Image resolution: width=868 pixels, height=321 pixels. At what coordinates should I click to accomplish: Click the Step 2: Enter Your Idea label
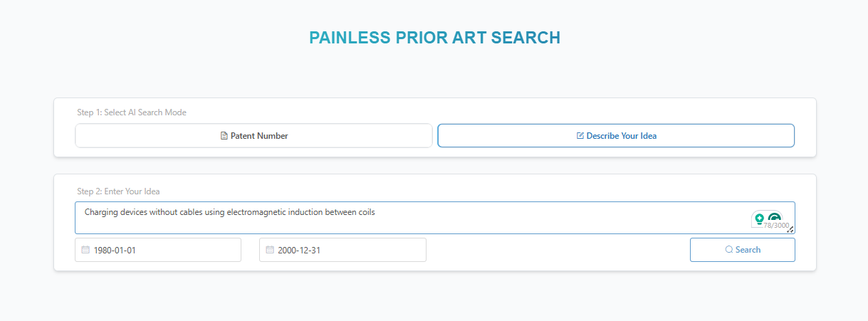tap(118, 191)
